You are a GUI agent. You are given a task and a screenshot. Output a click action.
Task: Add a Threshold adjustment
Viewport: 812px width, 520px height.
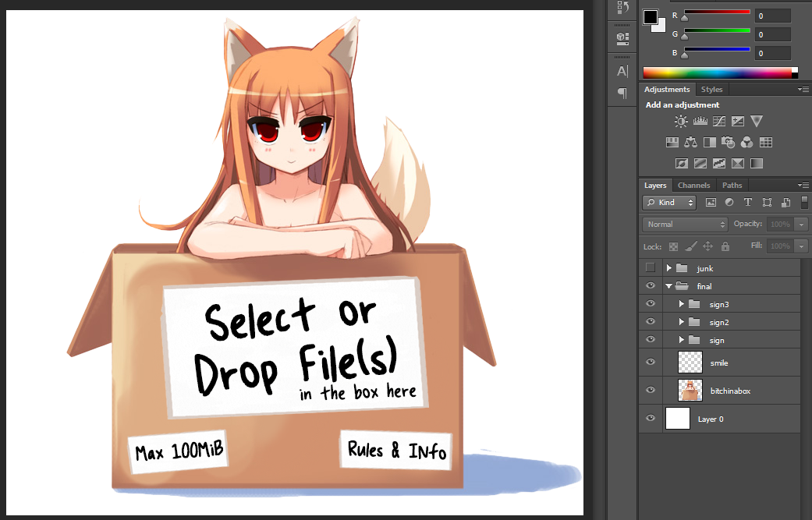tap(718, 164)
